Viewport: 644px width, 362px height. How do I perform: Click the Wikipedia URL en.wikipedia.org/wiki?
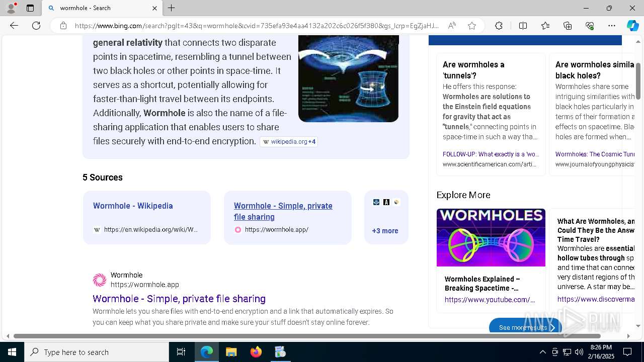click(x=151, y=230)
